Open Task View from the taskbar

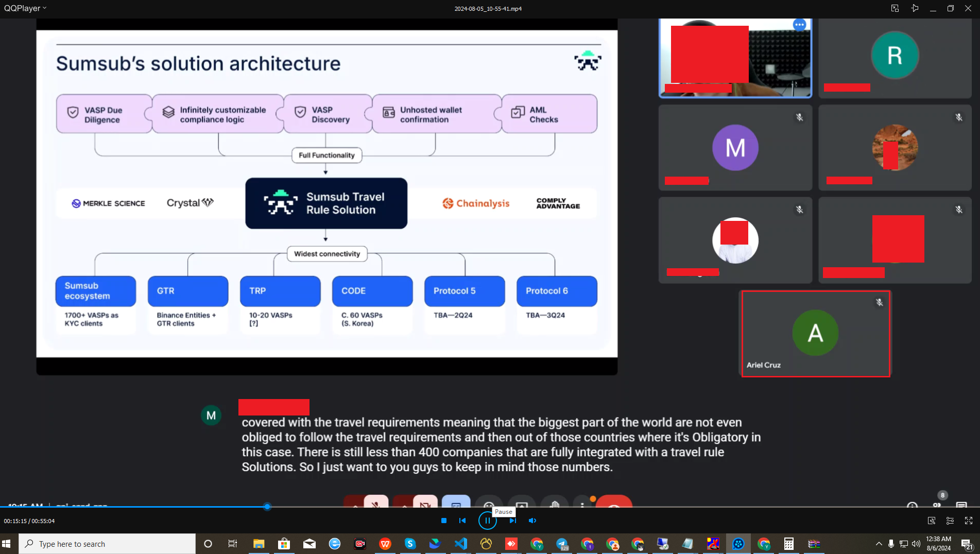click(x=233, y=544)
